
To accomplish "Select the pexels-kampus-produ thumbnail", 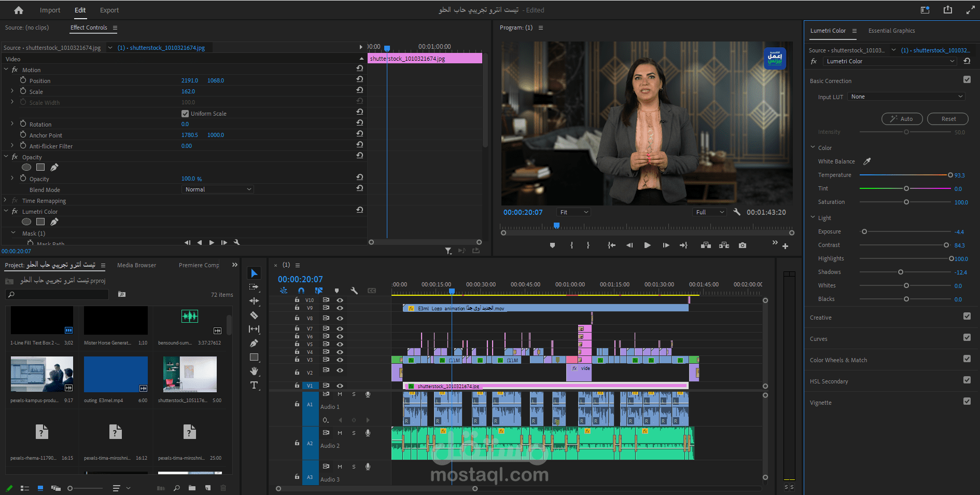I will tap(42, 374).
